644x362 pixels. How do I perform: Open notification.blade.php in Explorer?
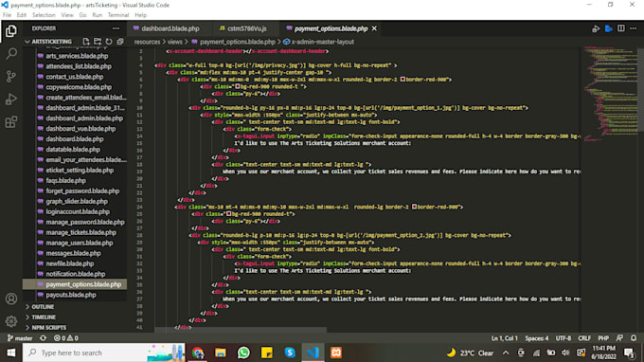75,274
